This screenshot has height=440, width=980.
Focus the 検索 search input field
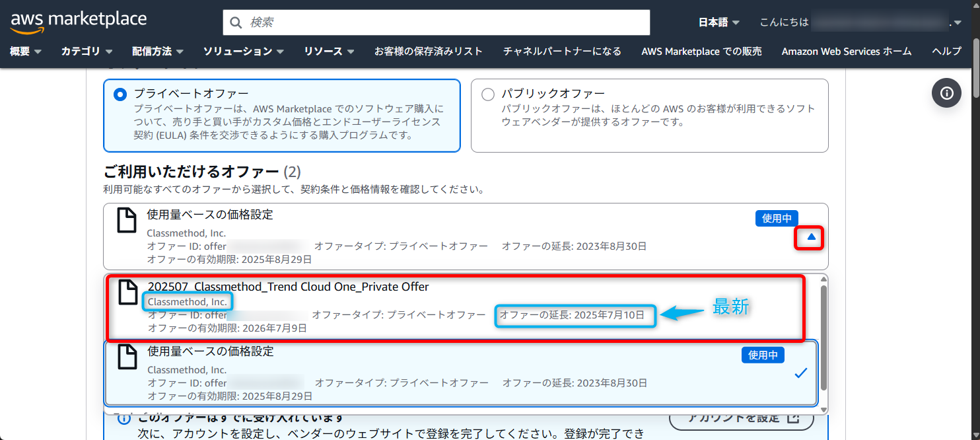point(436,22)
